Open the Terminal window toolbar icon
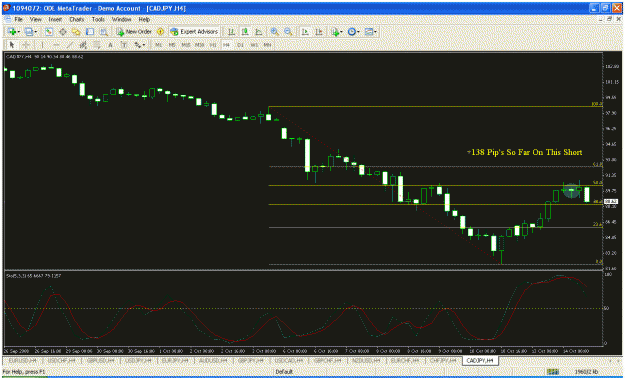The height and width of the screenshot is (378, 625). click(90, 32)
